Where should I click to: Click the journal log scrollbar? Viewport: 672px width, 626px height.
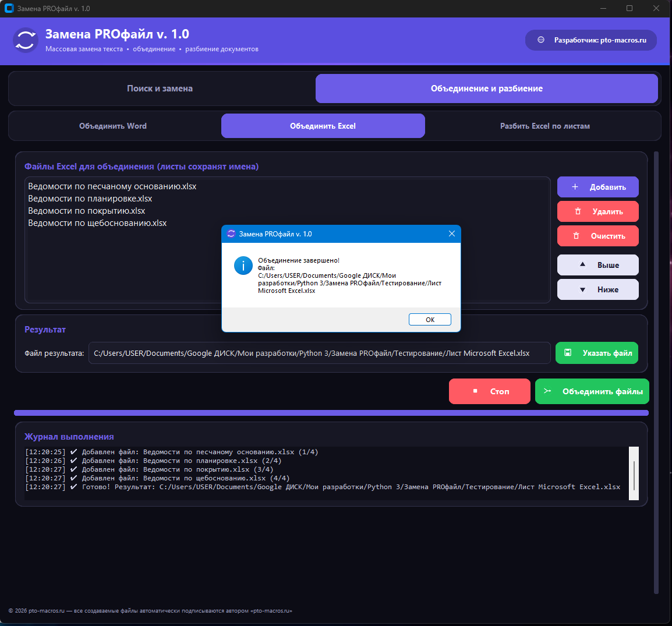tap(634, 473)
